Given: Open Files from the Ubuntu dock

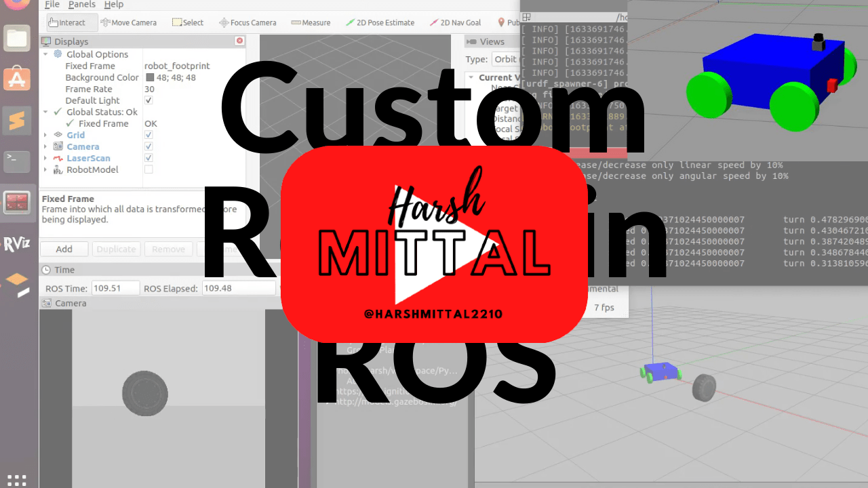Looking at the screenshot, I should tap(17, 38).
